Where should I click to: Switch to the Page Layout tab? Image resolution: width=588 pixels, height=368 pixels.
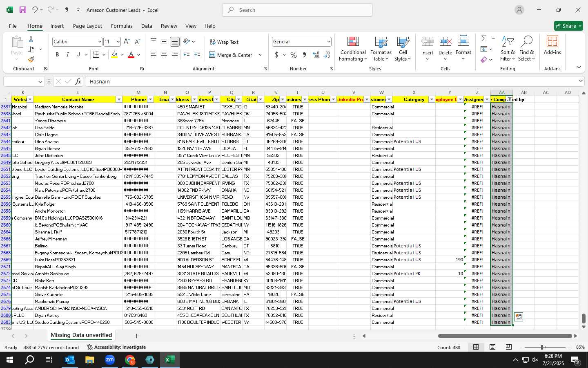(87, 26)
